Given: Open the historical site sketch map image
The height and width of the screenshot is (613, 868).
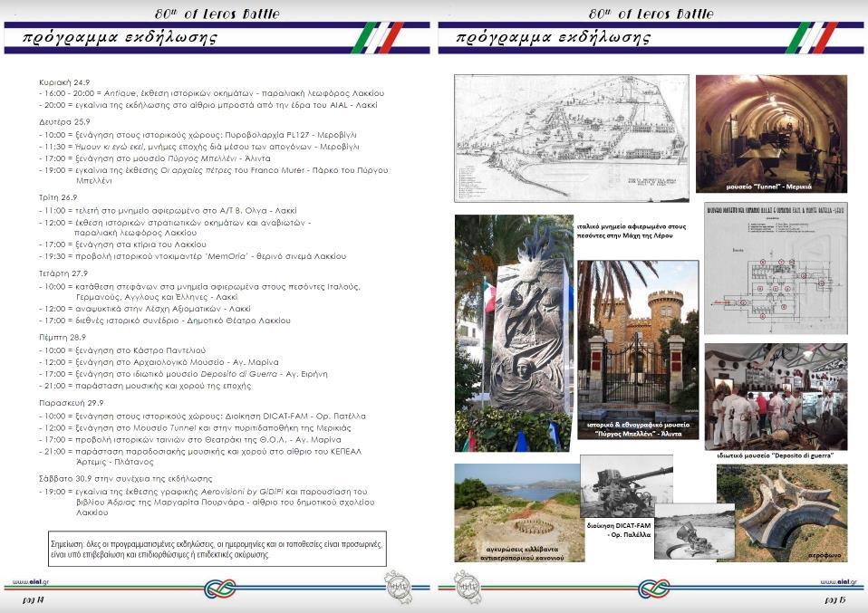Looking at the screenshot, I should click(572, 139).
